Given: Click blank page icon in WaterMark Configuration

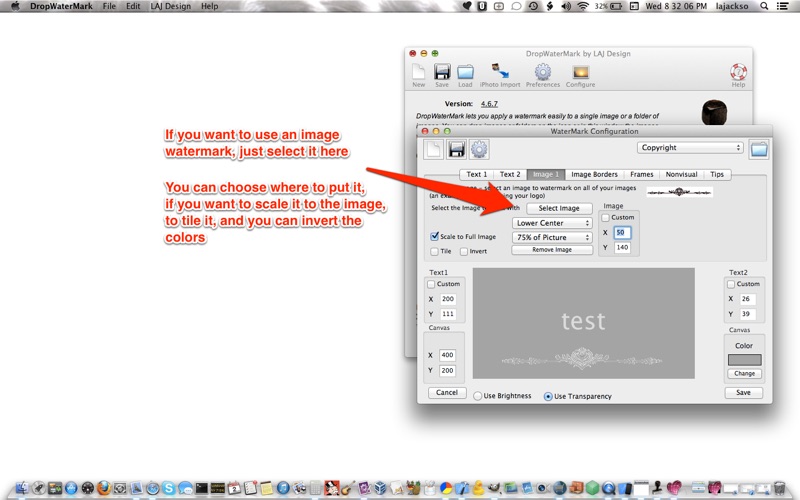Looking at the screenshot, I should (434, 149).
